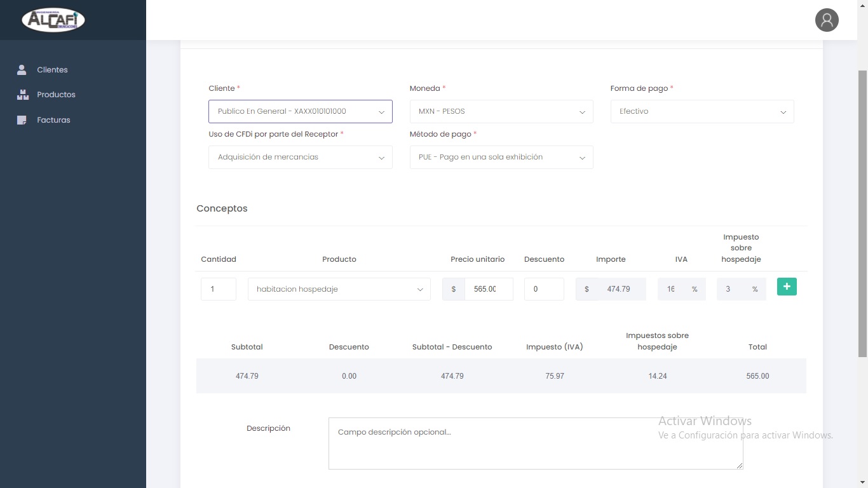Open the Moneda currency dropdown
This screenshot has width=868, height=488.
pos(501,112)
